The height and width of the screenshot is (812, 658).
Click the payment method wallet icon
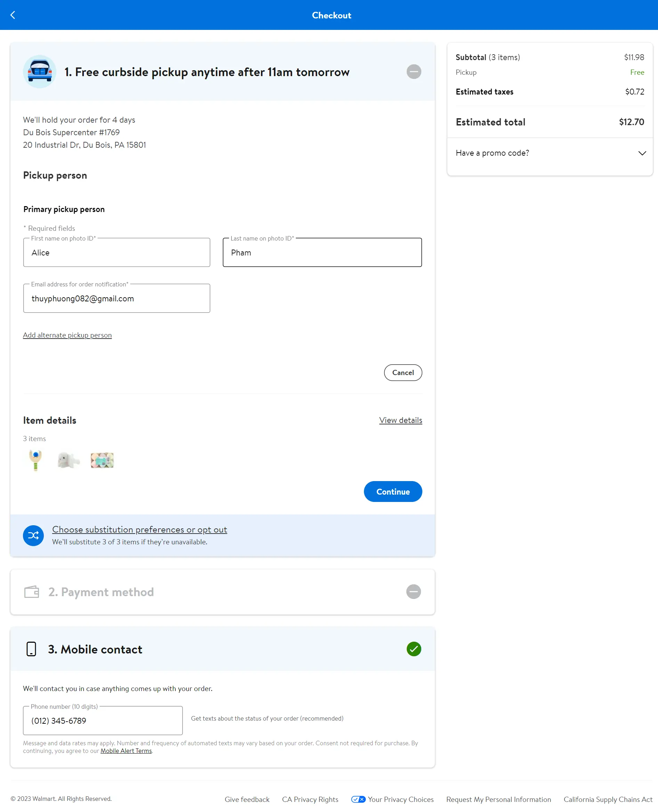click(32, 592)
